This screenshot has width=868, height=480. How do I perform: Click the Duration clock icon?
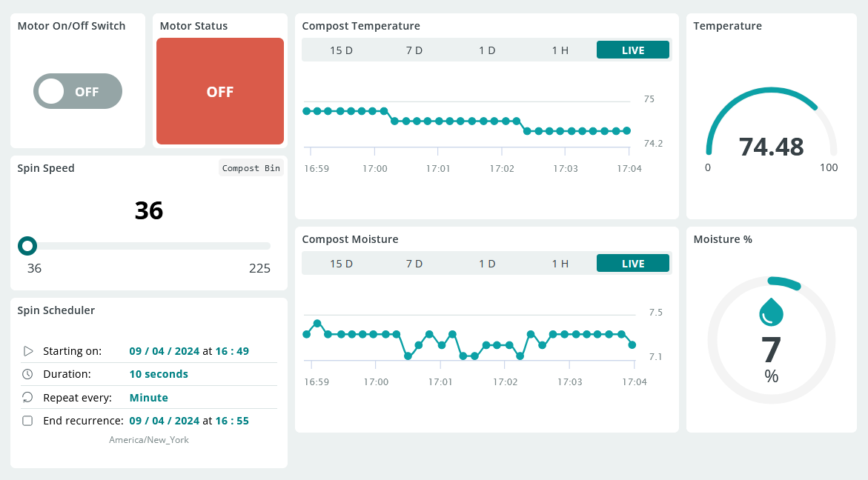click(27, 374)
